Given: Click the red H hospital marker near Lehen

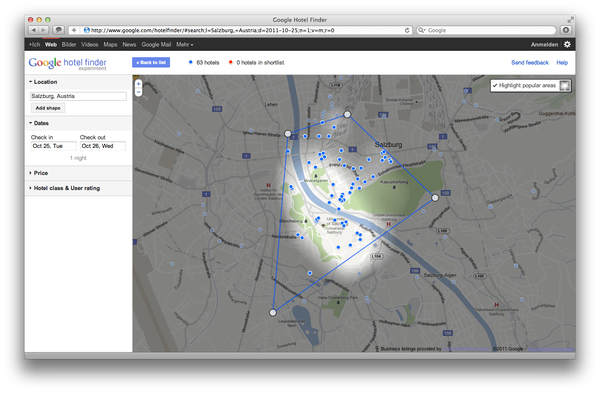Looking at the screenshot, I should 268,185.
